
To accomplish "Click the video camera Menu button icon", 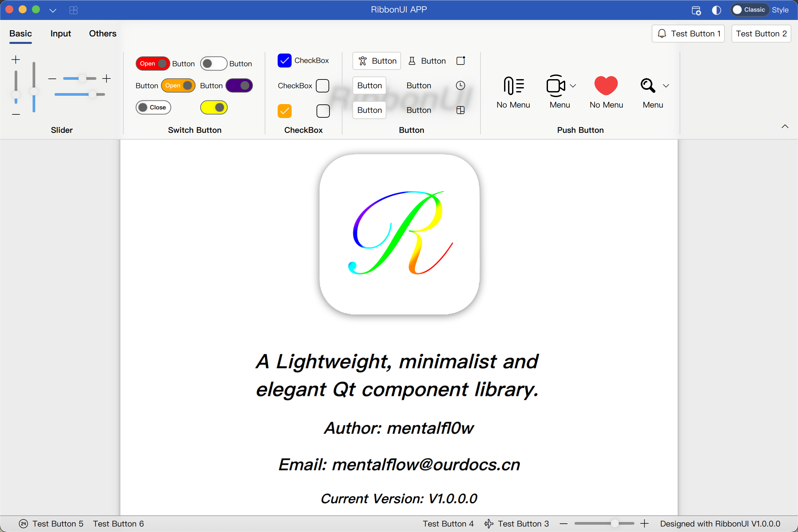I will pyautogui.click(x=555, y=85).
